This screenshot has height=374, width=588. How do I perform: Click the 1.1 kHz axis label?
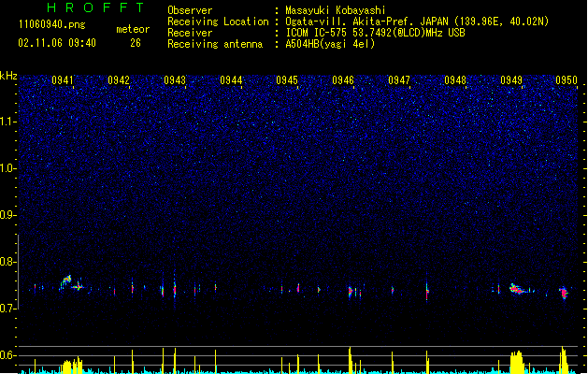coord(8,122)
